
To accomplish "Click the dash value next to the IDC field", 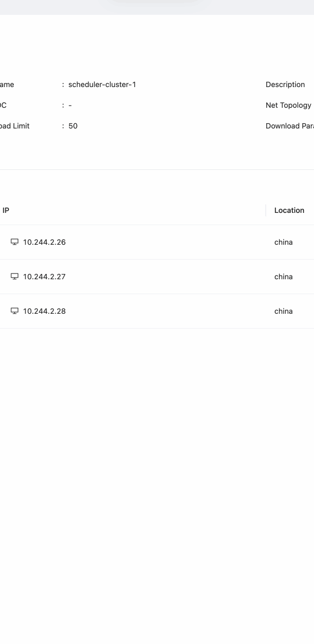I will click(68, 105).
